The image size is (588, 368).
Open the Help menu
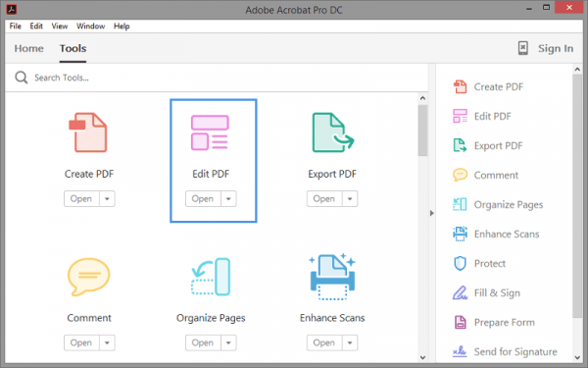pos(122,26)
